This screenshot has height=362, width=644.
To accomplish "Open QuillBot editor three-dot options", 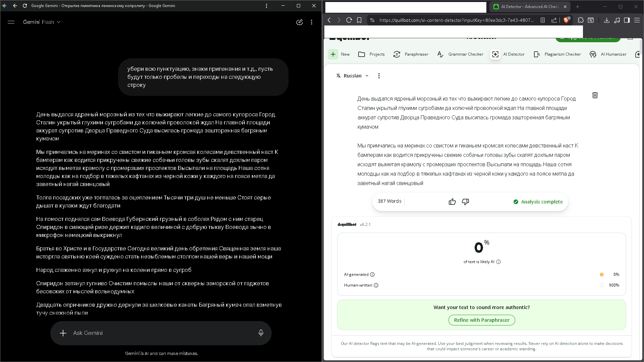I will [x=379, y=76].
